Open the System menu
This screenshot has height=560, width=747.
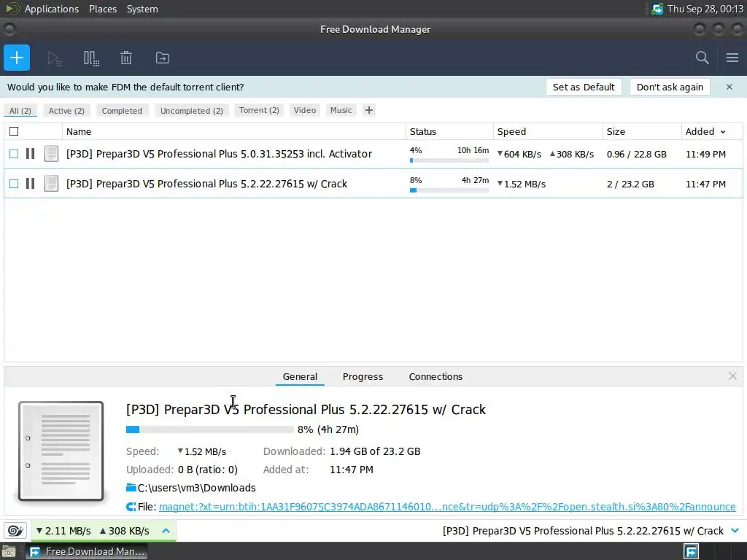[x=142, y=9]
